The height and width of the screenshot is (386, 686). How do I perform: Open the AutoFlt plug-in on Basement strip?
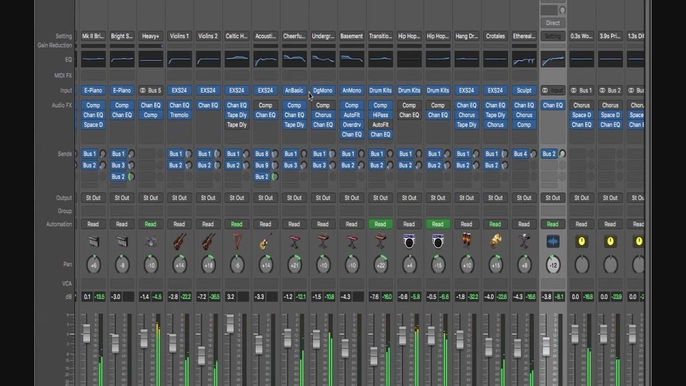point(352,115)
